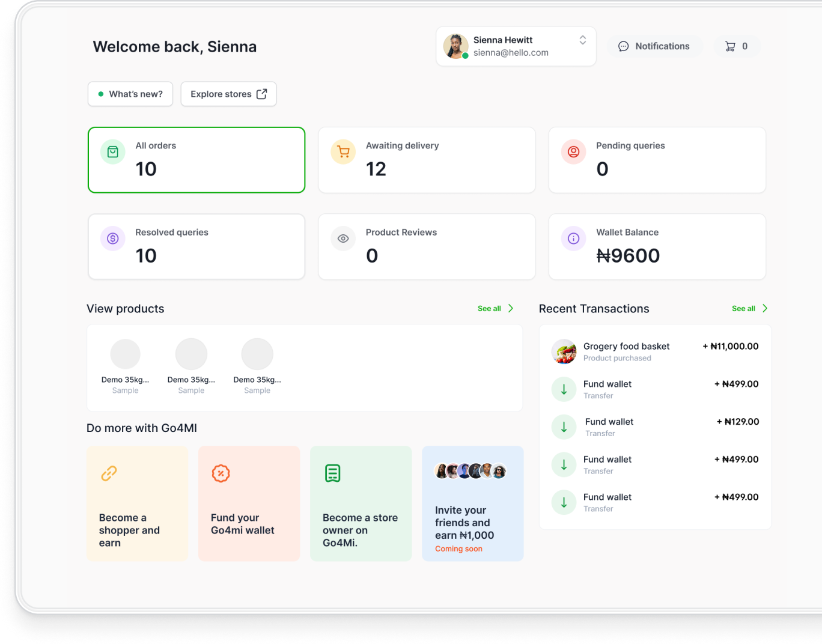This screenshot has height=644, width=822.
Task: Expand View products with See all chevron
Action: (511, 308)
